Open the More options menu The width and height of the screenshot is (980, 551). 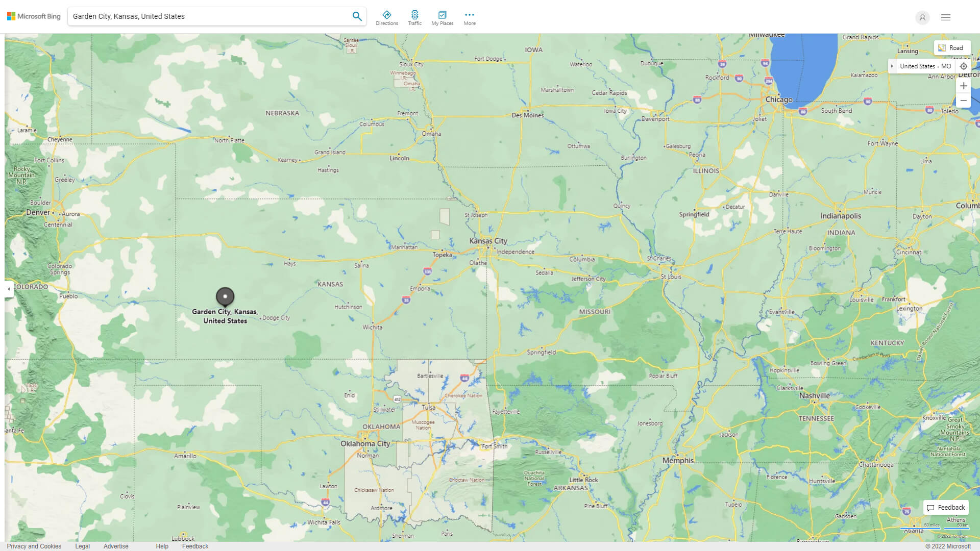click(x=469, y=17)
